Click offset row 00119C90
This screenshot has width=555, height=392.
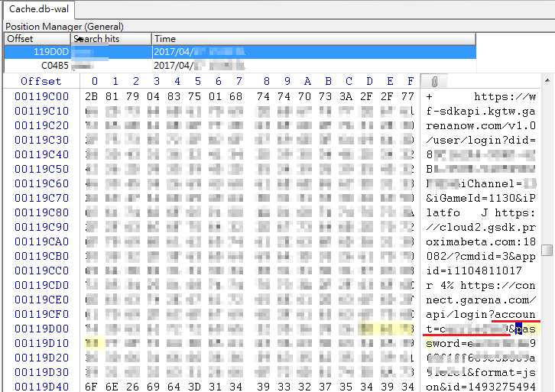tap(42, 227)
